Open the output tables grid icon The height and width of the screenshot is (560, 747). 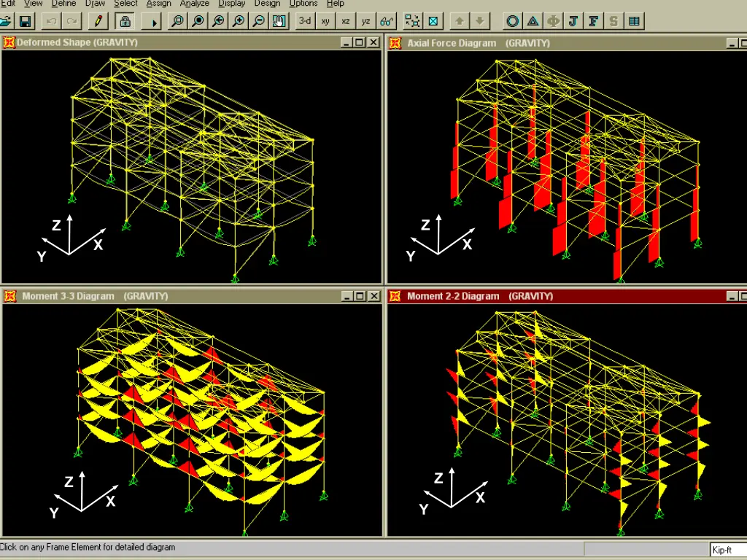click(x=635, y=21)
